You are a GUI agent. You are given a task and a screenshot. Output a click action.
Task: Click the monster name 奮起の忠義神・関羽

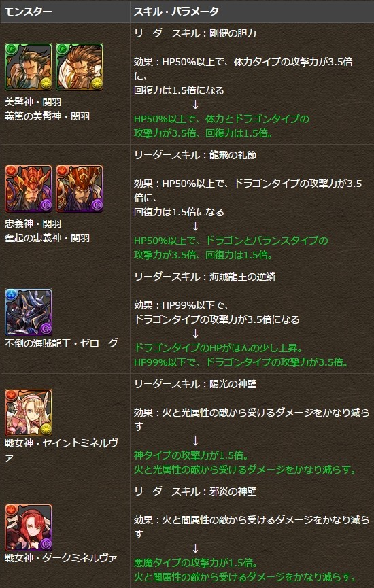pyautogui.click(x=48, y=238)
